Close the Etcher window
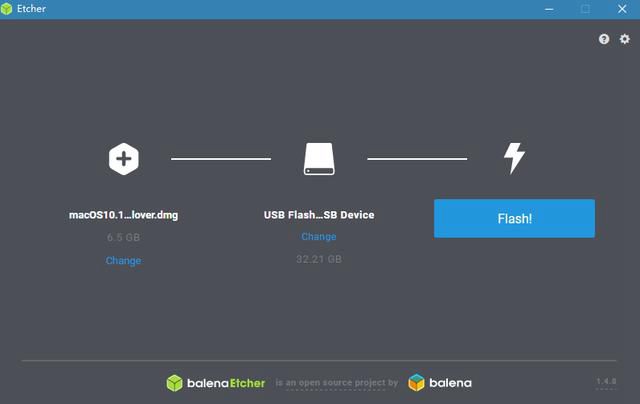 [x=622, y=9]
